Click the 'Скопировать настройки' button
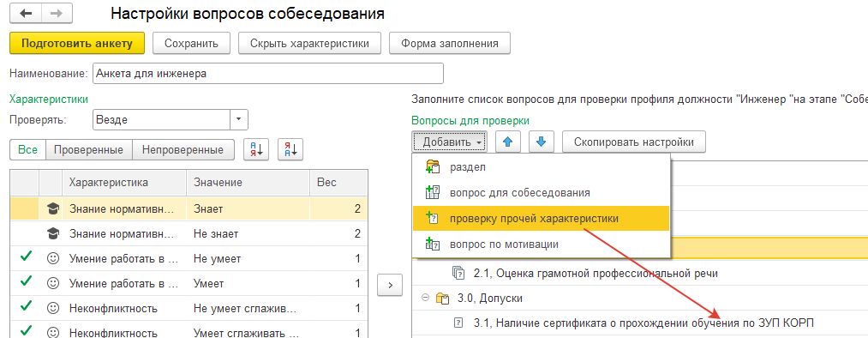 [x=634, y=142]
